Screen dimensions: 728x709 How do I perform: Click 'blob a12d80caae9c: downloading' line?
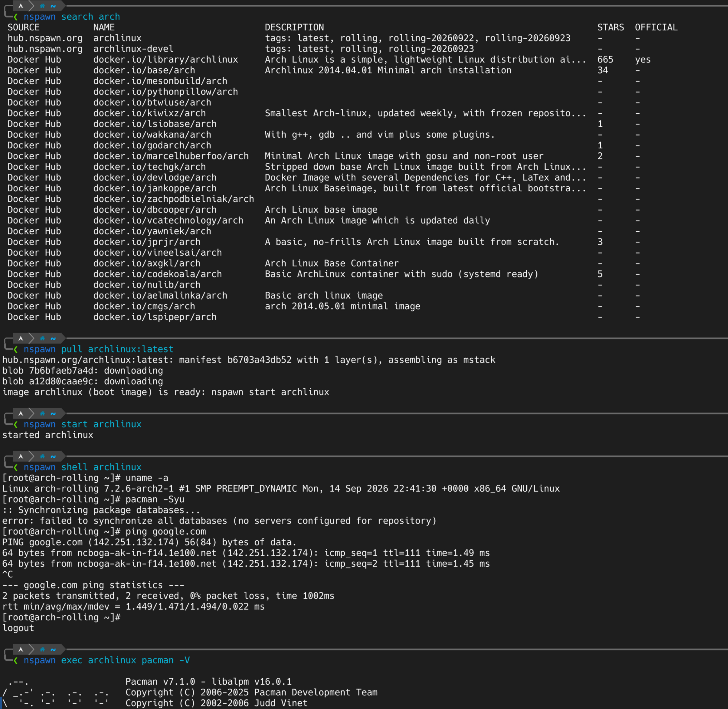pyautogui.click(x=83, y=382)
